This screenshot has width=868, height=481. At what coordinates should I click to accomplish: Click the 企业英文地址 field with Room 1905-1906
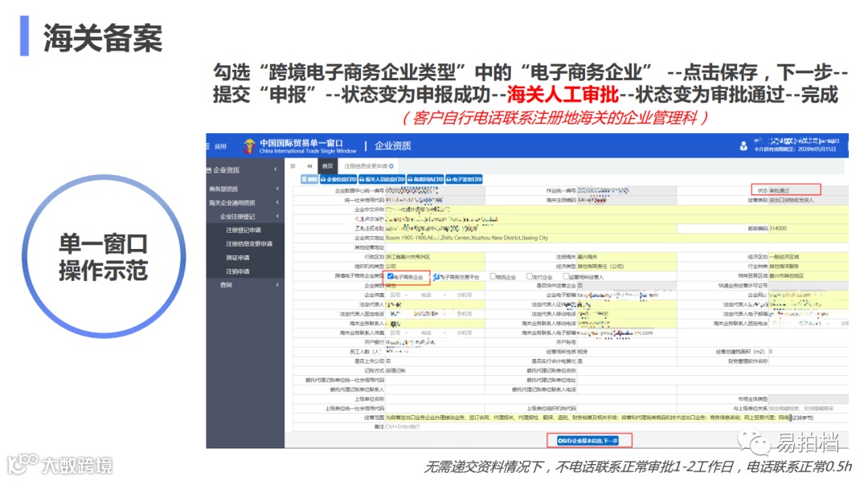point(616,238)
